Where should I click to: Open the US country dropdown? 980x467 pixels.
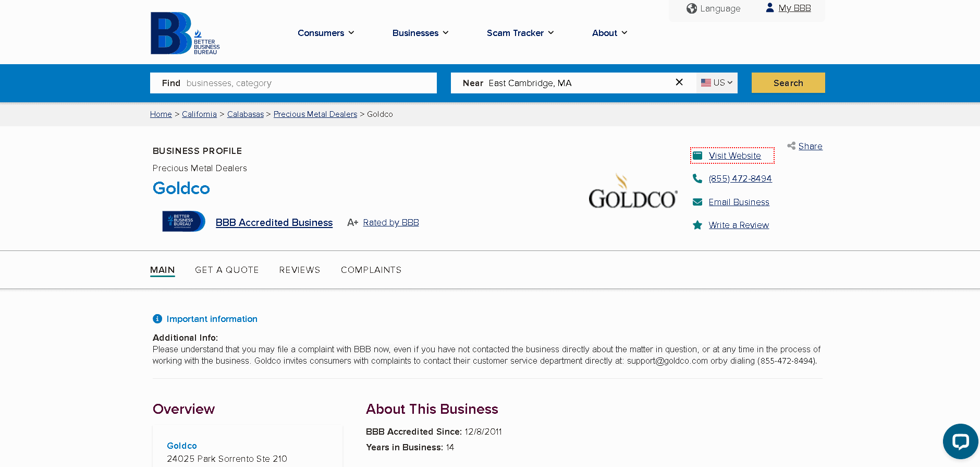point(717,83)
